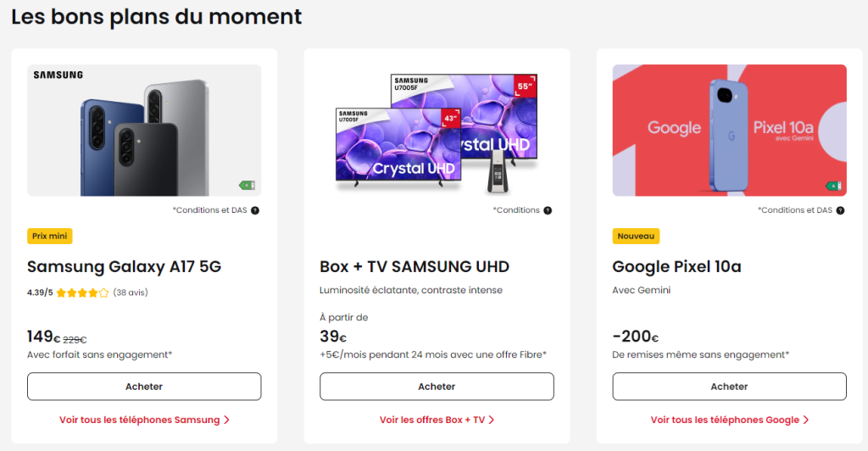Open the Crystal UHD TVs product image
Image resolution: width=868 pixels, height=451 pixels.
[437, 131]
